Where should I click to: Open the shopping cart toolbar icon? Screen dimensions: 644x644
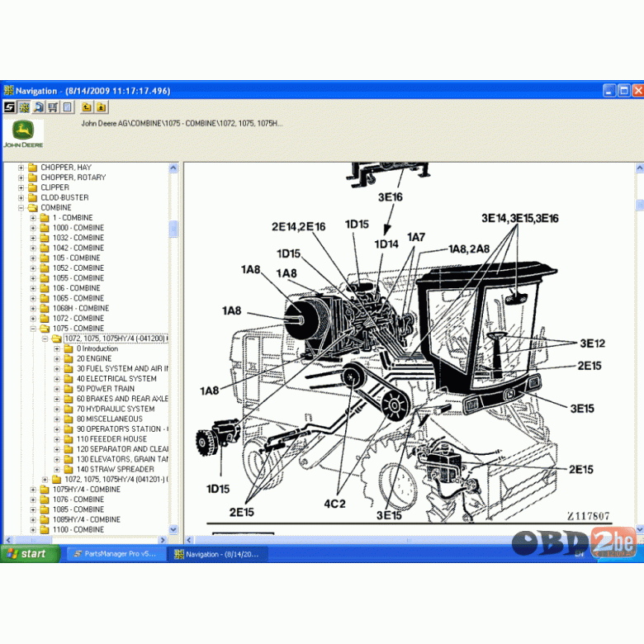pyautogui.click(x=53, y=107)
